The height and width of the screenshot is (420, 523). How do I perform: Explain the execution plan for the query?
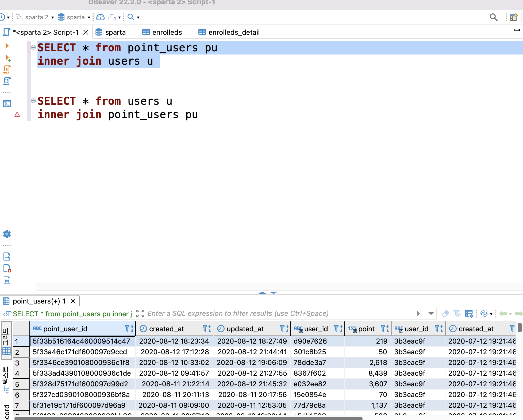[7, 81]
